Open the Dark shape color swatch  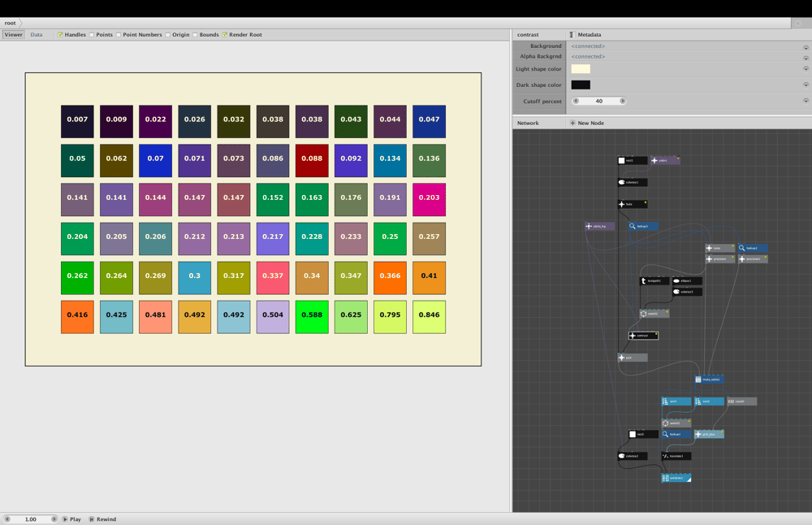pos(581,85)
